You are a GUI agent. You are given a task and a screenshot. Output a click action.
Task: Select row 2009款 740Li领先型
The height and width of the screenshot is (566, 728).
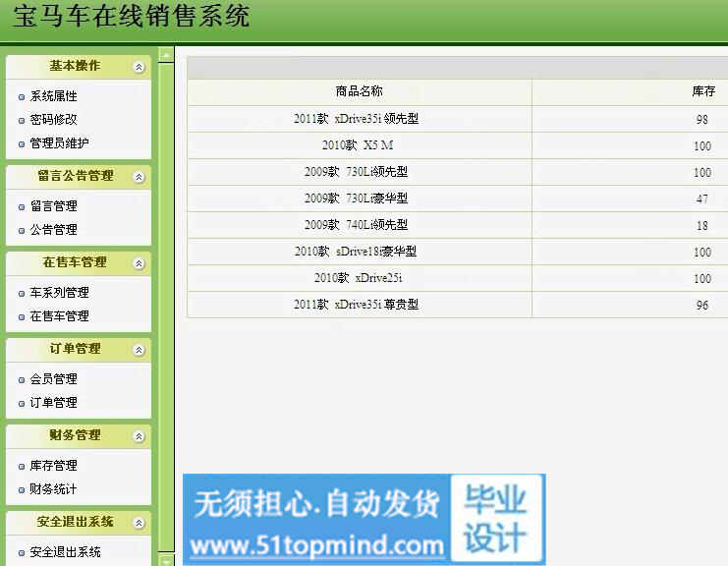tap(458, 225)
